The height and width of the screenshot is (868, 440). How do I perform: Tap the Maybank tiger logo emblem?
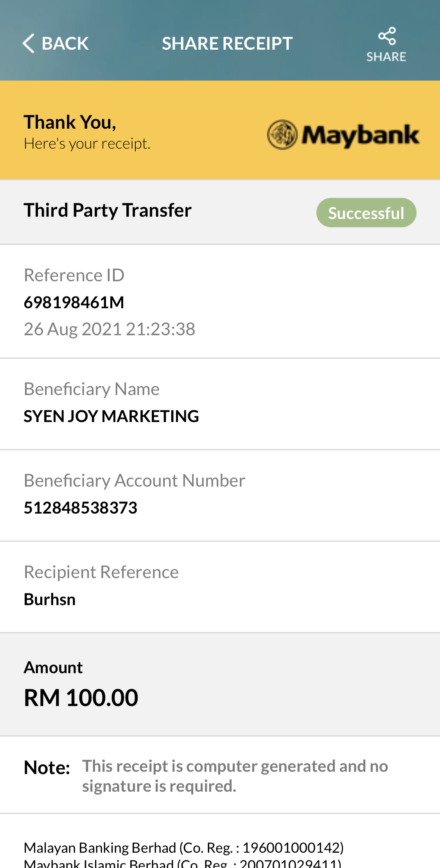pyautogui.click(x=282, y=135)
